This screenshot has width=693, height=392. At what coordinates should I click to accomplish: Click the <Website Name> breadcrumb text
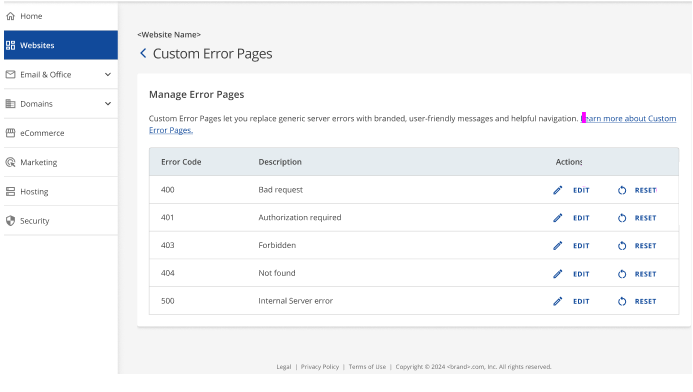click(x=169, y=34)
